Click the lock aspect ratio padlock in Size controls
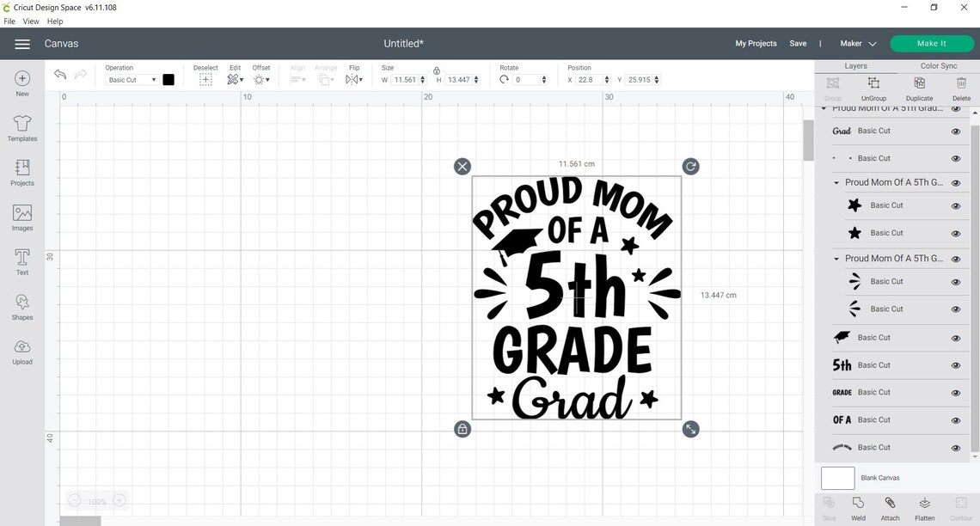The image size is (980, 526). pyautogui.click(x=437, y=72)
